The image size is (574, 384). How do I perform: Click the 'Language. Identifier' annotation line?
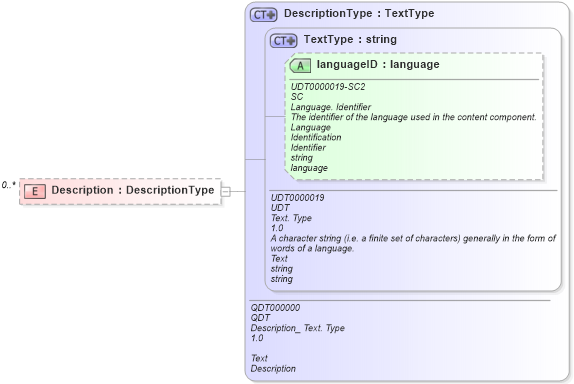click(x=331, y=107)
